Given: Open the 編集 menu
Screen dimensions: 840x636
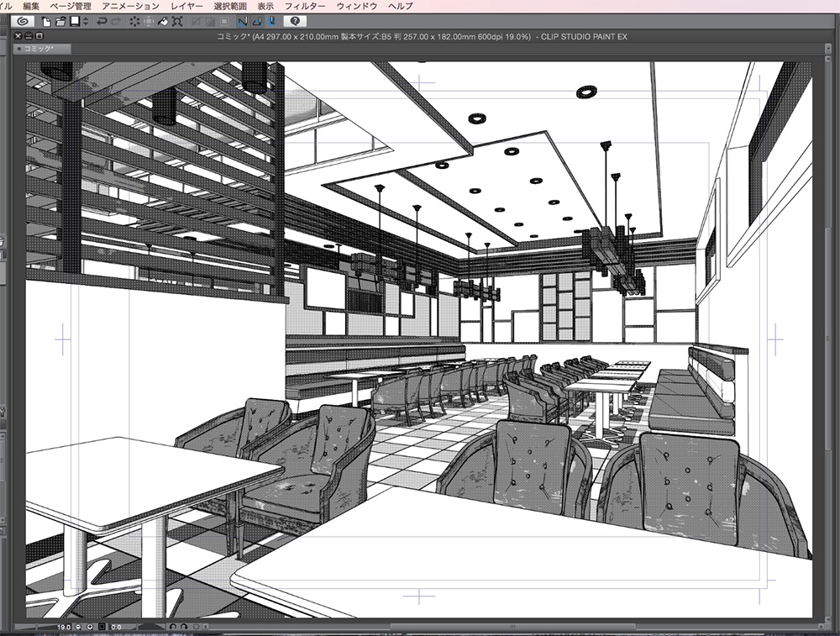Looking at the screenshot, I should tap(31, 7).
